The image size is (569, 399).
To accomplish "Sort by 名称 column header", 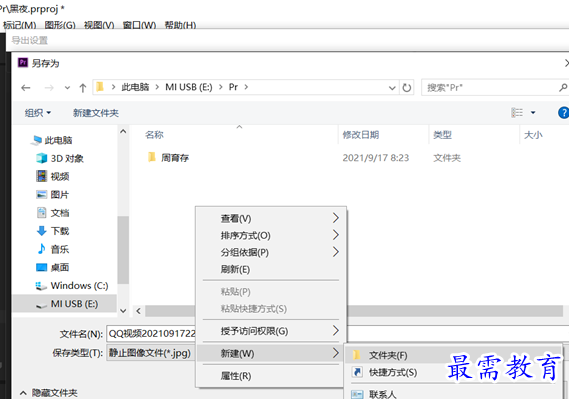I will point(155,135).
